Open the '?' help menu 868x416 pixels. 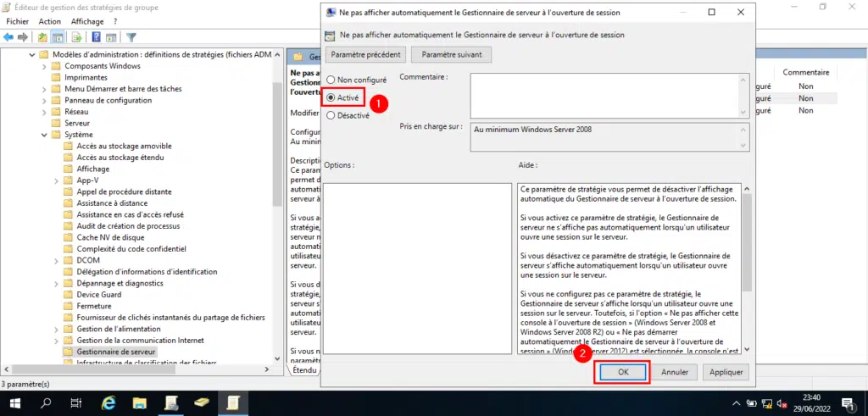[x=115, y=21]
